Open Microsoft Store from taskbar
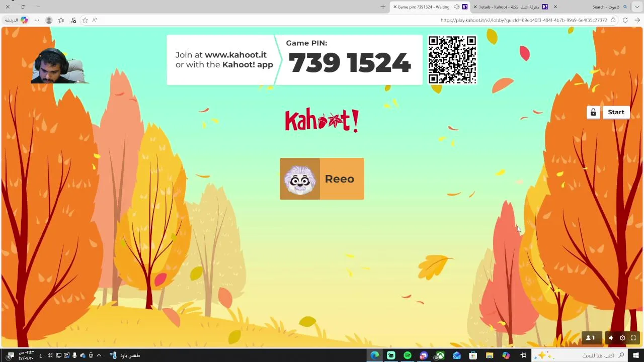The height and width of the screenshot is (362, 644). click(x=473, y=355)
